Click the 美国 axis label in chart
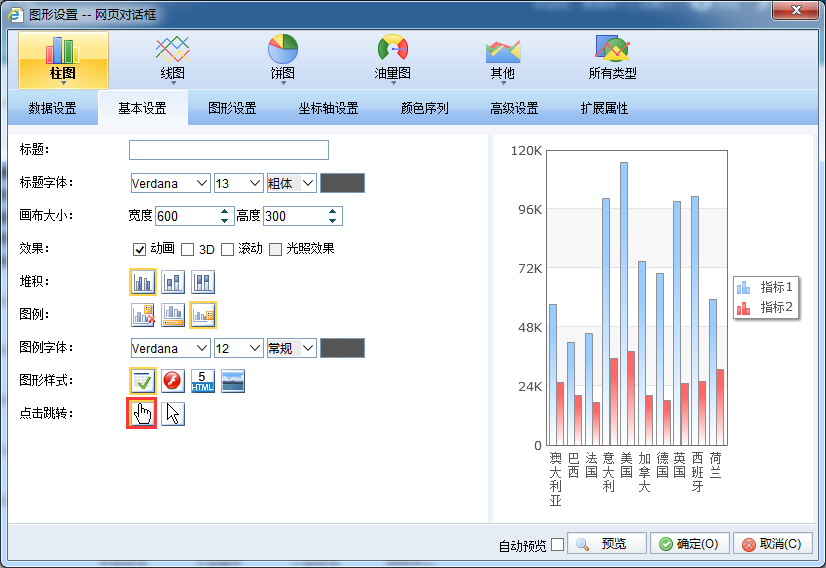This screenshot has height=568, width=826. [626, 465]
